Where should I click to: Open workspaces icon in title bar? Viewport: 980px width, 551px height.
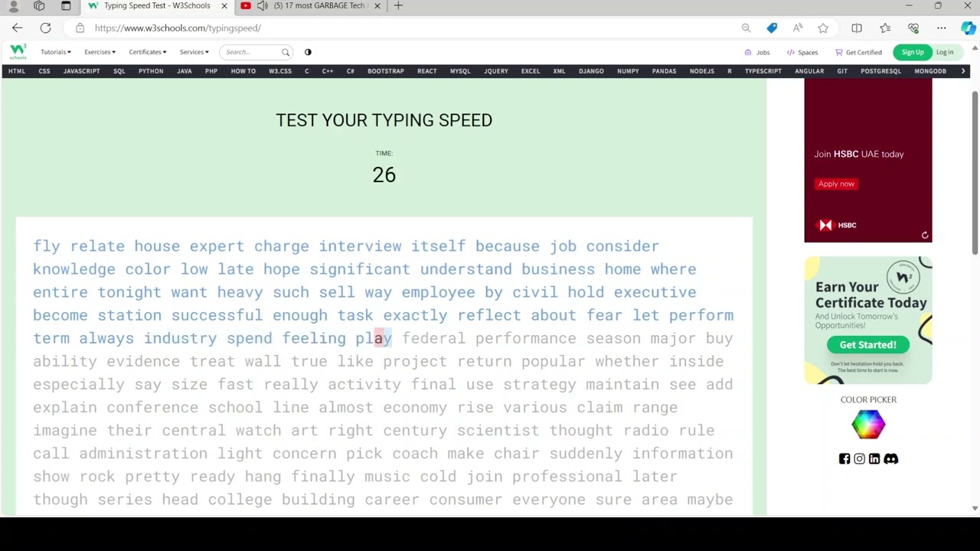pyautogui.click(x=39, y=6)
